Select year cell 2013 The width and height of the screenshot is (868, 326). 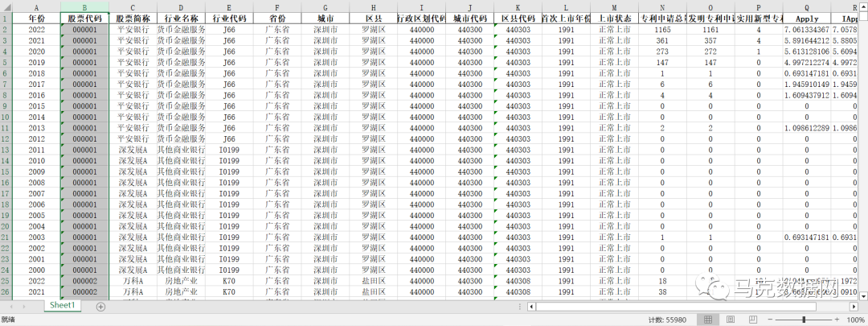click(x=36, y=127)
